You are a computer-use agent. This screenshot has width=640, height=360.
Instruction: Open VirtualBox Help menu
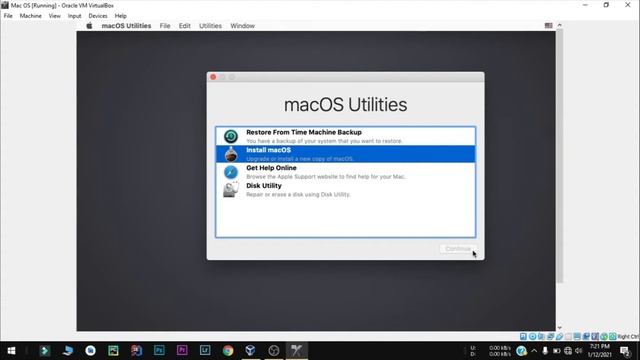[120, 16]
